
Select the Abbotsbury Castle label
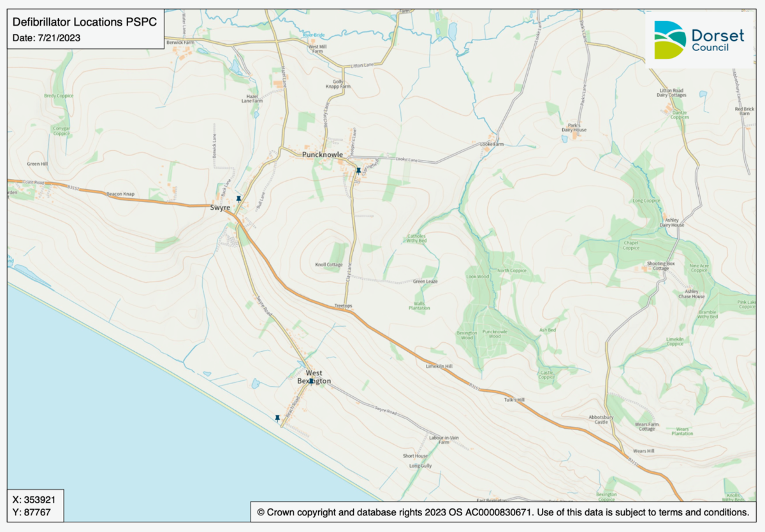point(602,419)
